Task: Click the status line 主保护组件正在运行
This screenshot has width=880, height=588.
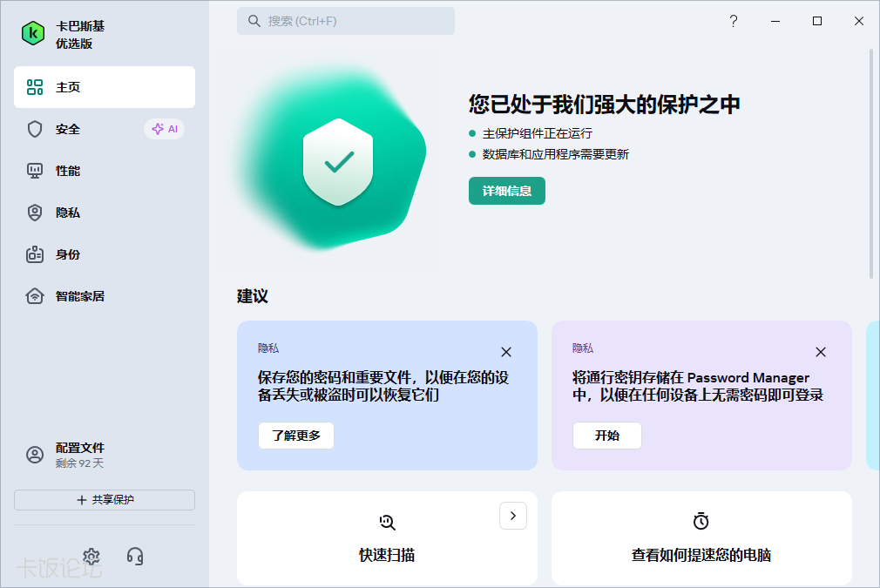Action: click(x=538, y=133)
